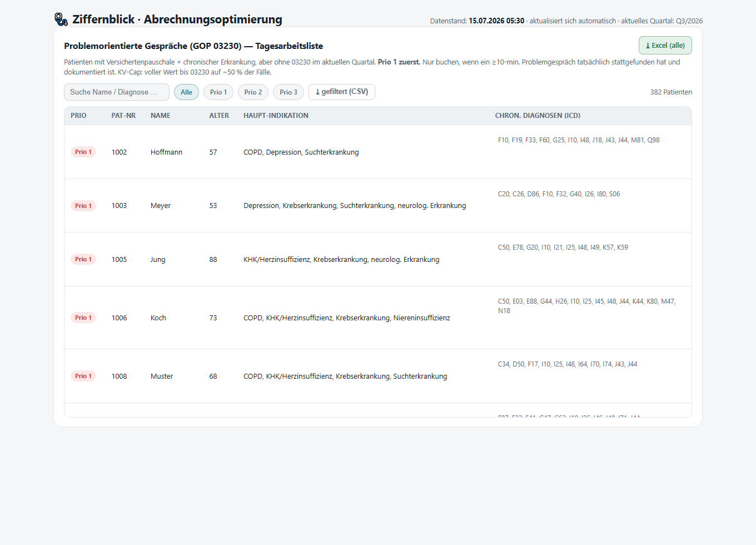The width and height of the screenshot is (756, 545).
Task: Sort by HAUPT-INDIKATION column header
Action: (276, 116)
